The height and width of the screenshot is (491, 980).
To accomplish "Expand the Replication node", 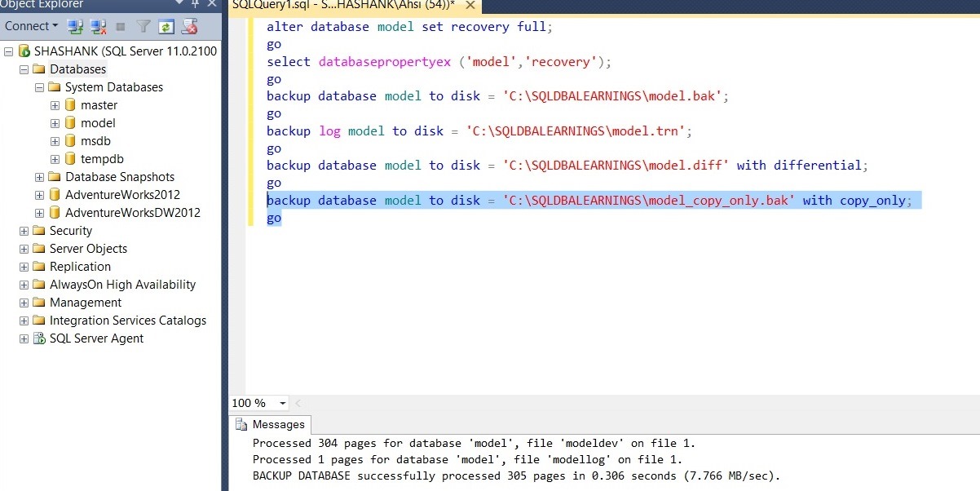I will click(x=24, y=267).
